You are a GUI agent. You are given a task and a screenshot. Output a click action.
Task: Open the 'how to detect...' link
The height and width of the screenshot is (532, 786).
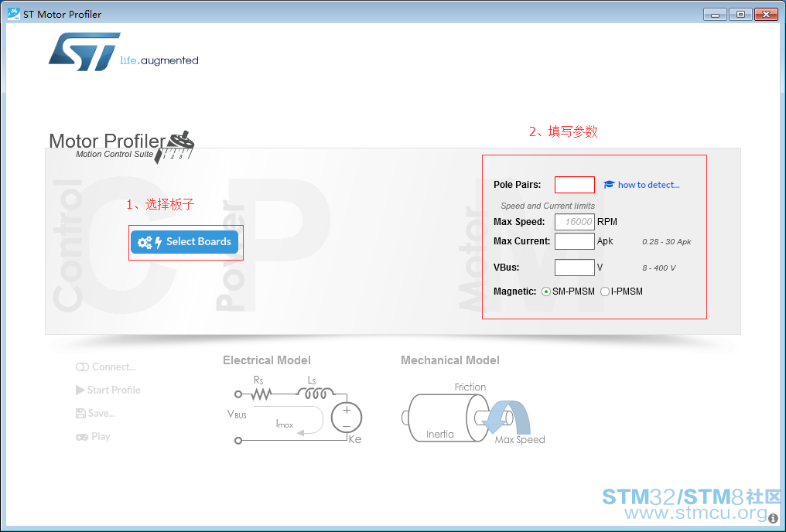(648, 185)
